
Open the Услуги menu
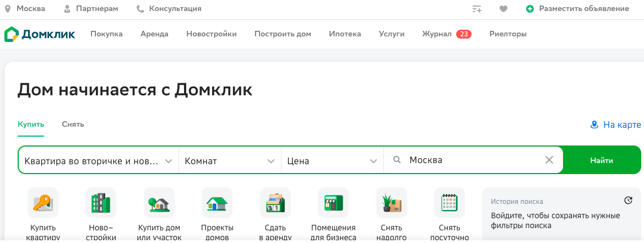(392, 34)
